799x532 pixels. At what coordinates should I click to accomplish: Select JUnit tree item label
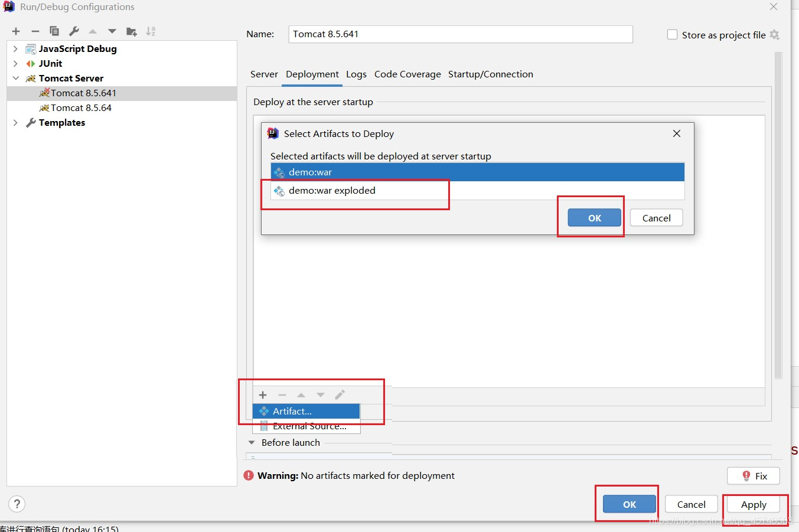coord(50,63)
